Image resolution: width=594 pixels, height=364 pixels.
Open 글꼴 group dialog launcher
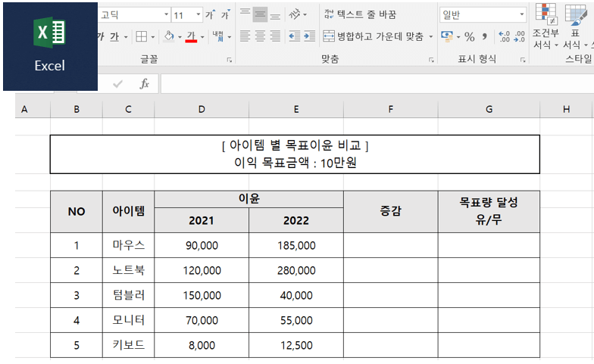[229, 60]
